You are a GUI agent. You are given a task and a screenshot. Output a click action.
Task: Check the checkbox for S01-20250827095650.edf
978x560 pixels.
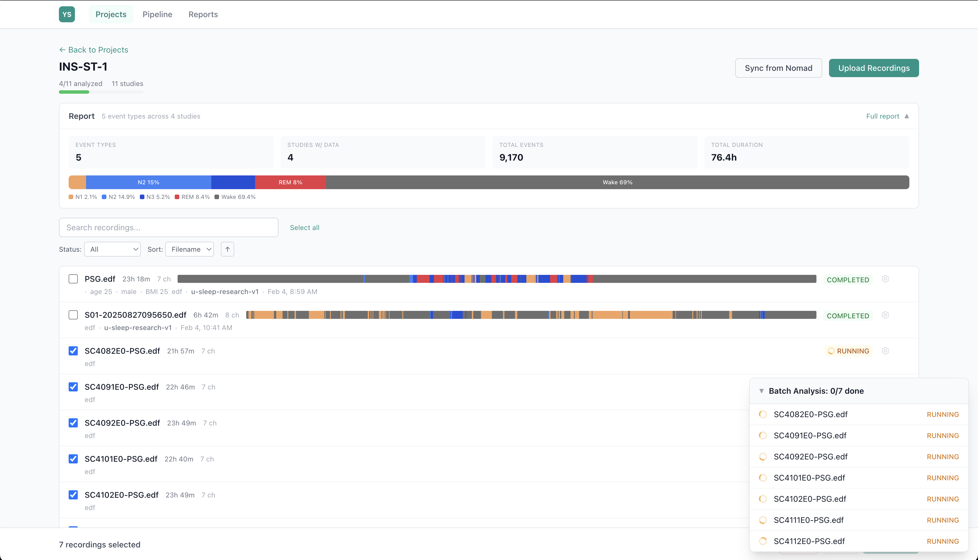tap(73, 315)
